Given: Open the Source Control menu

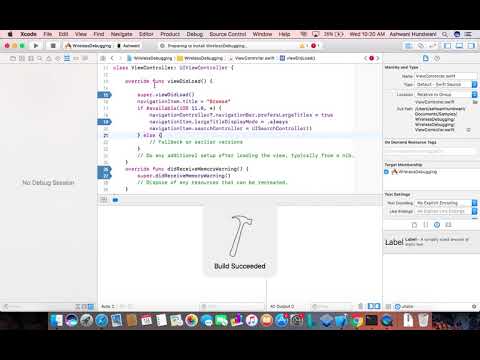Looking at the screenshot, I should click(x=228, y=34).
